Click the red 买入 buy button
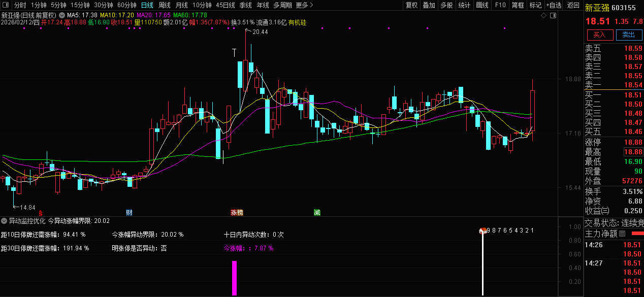The width and height of the screenshot is (644, 297). click(600, 35)
